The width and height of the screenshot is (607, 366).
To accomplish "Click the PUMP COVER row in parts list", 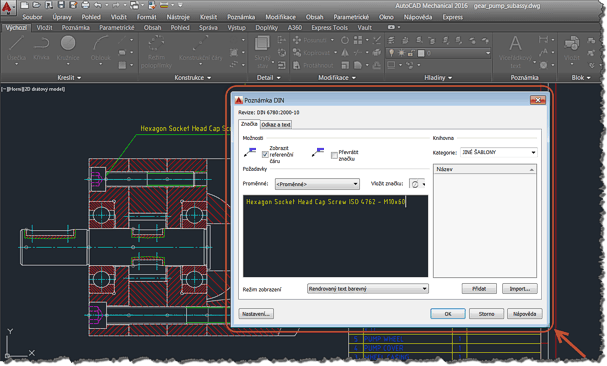I will (x=444, y=348).
